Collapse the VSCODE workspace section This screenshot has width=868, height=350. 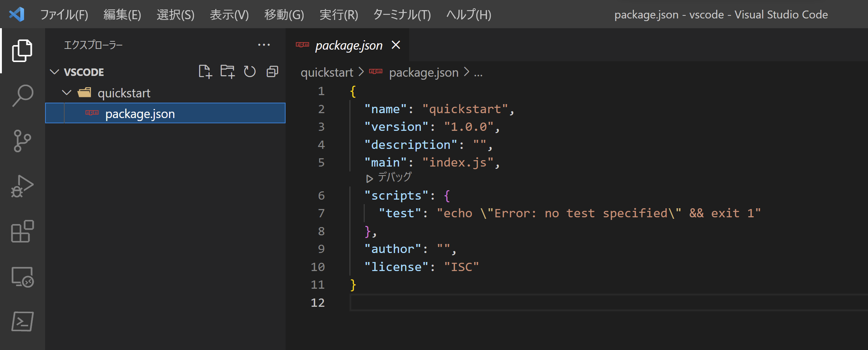[x=55, y=72]
